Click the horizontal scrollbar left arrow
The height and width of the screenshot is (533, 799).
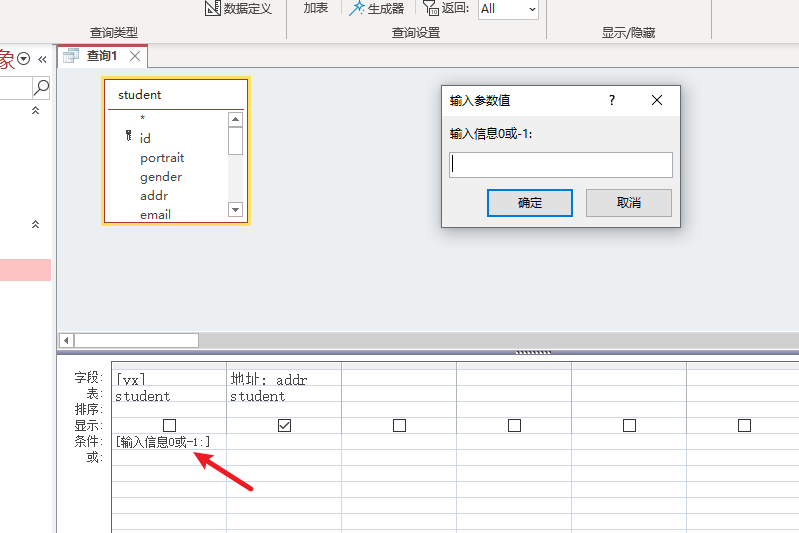pyautogui.click(x=66, y=340)
